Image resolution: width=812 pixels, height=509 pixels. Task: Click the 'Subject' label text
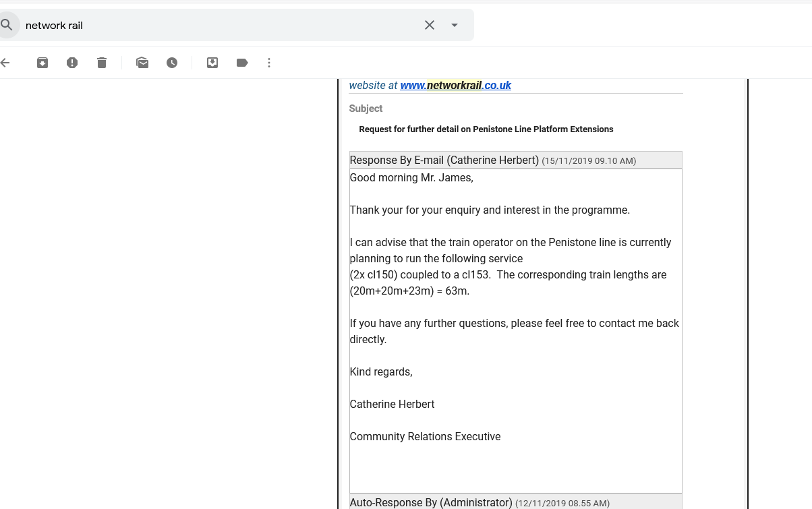coord(366,109)
